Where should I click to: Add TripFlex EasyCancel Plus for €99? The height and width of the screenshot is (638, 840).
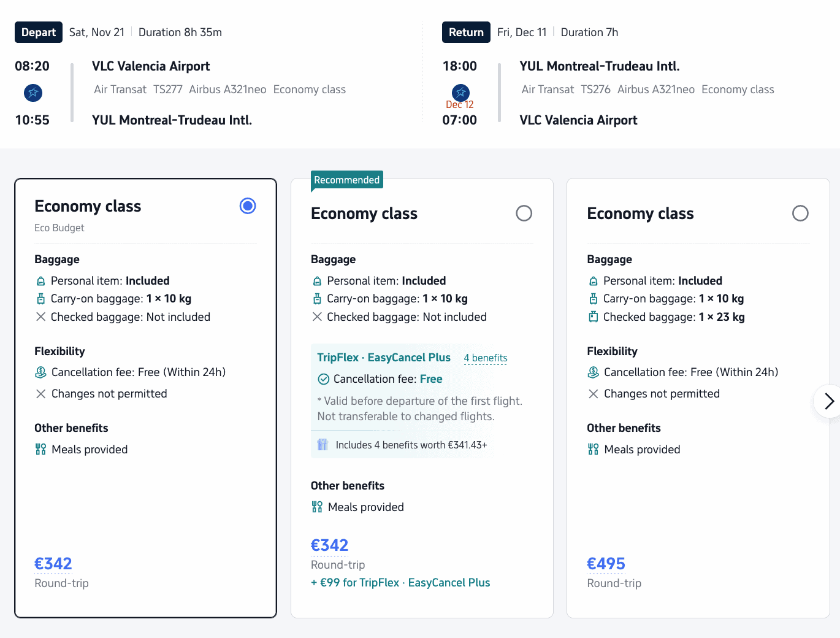coord(400,583)
